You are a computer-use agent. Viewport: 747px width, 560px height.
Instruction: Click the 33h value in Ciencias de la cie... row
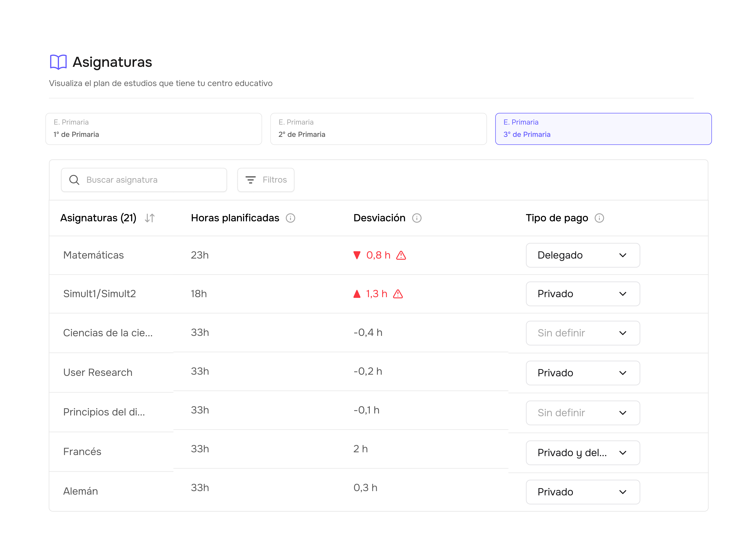200,333
